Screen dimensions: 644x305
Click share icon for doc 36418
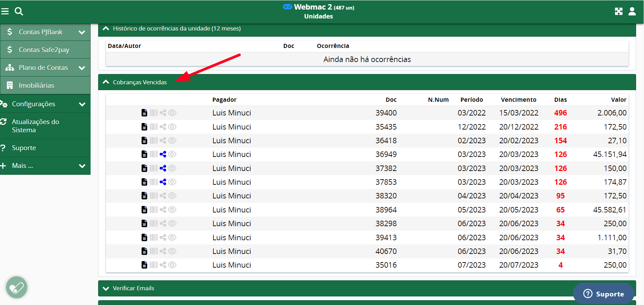(163, 141)
